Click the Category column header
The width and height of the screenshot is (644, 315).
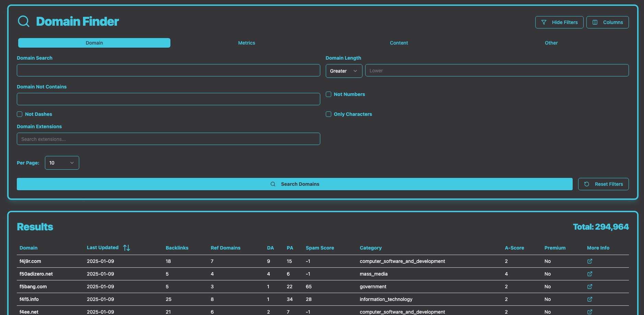(371, 248)
